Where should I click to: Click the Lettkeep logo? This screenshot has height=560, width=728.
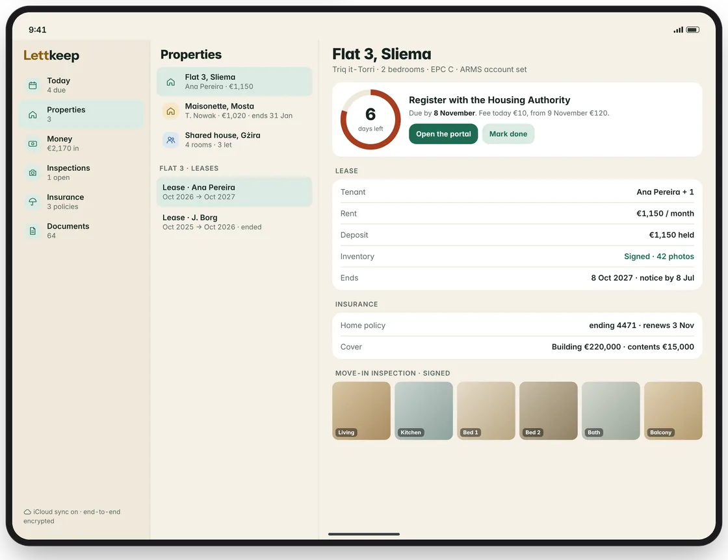point(51,55)
